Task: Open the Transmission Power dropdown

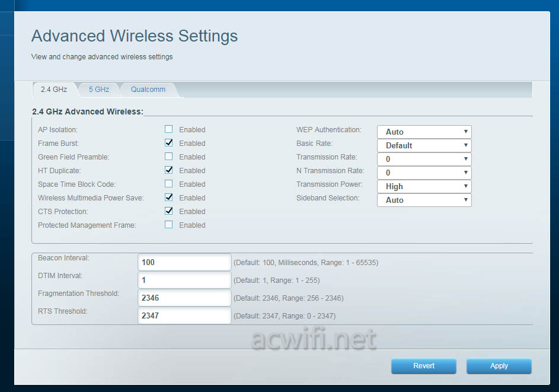Action: point(424,187)
